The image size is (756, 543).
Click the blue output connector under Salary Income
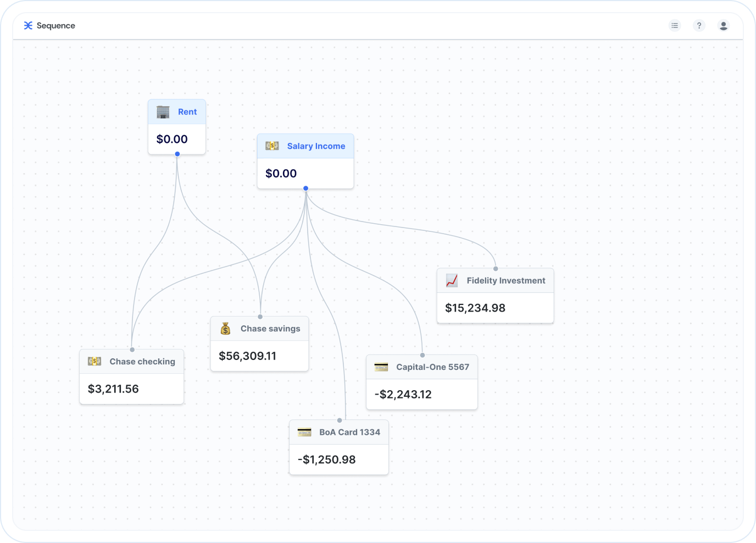pos(306,189)
